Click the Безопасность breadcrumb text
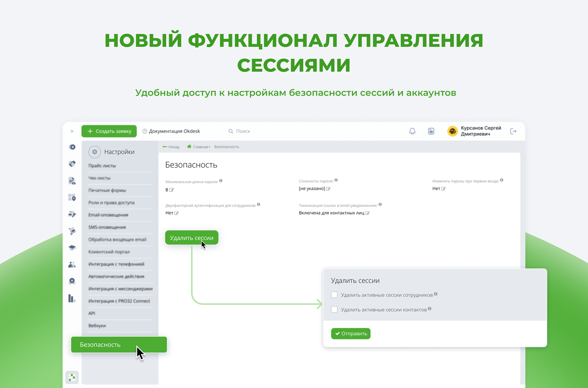This screenshot has height=388, width=588. coord(227,147)
